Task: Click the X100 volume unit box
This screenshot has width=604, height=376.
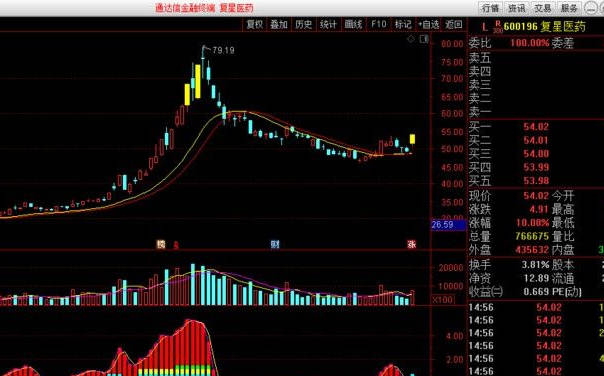Action: point(443,299)
